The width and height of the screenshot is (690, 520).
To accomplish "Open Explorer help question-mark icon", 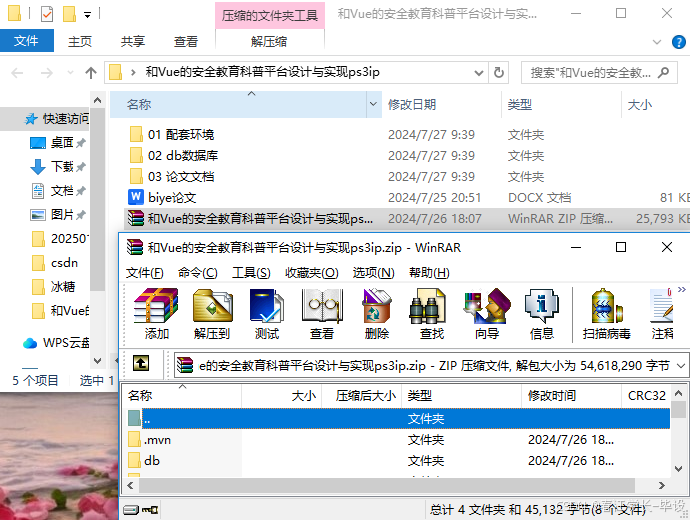I will coord(679,42).
